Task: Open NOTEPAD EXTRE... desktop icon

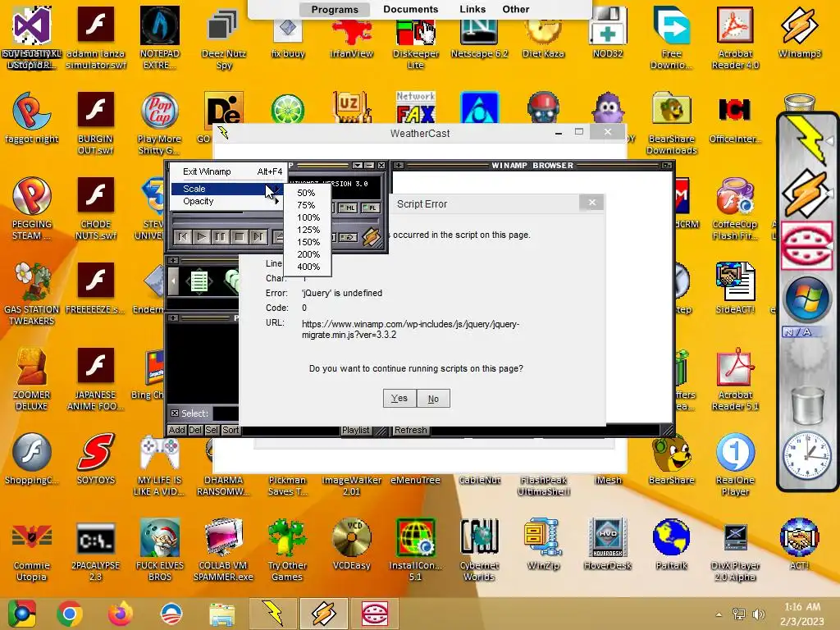Action: tap(160, 39)
